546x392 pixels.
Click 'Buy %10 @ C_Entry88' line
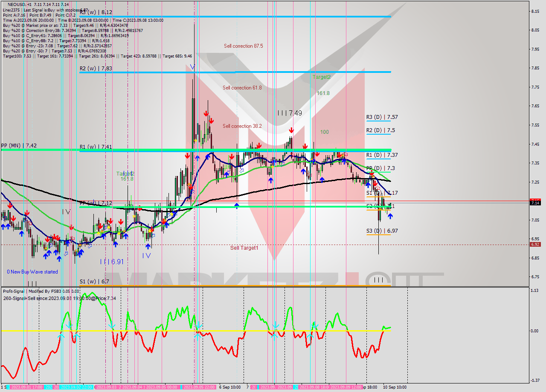(x=56, y=40)
